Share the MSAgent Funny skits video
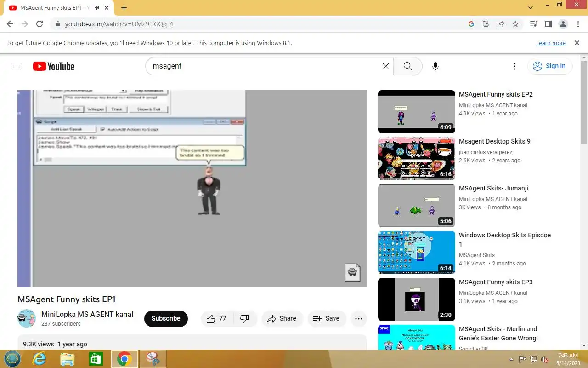 pyautogui.click(x=282, y=318)
